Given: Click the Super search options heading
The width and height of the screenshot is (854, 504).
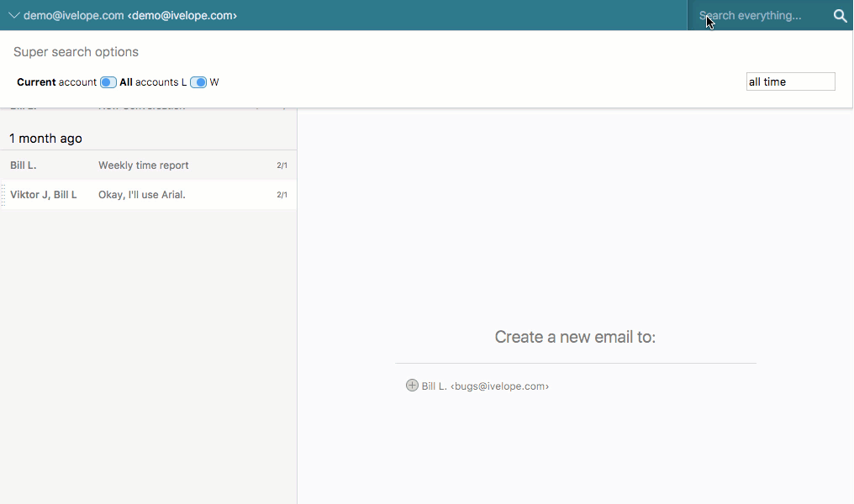Looking at the screenshot, I should tap(76, 52).
